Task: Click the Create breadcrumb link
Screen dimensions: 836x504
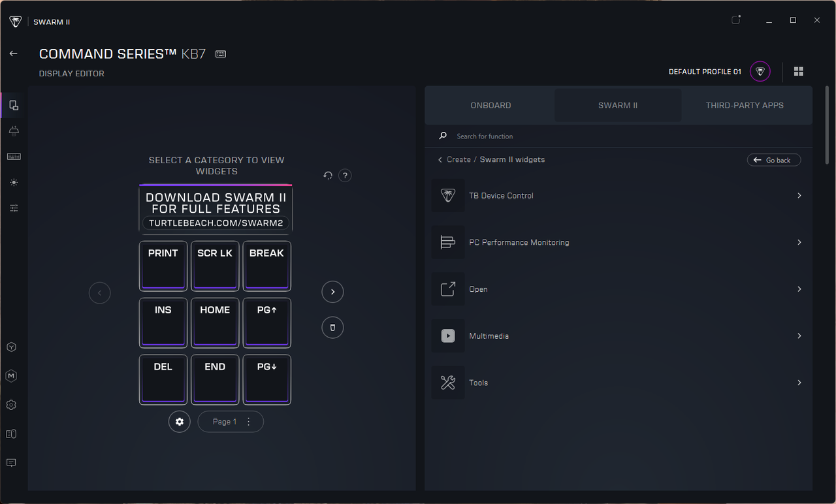Action: pos(458,159)
